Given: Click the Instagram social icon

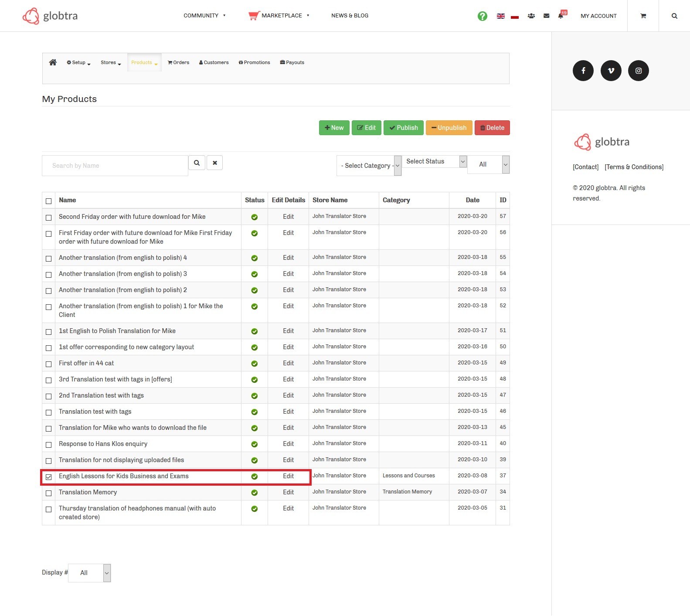Looking at the screenshot, I should [638, 71].
